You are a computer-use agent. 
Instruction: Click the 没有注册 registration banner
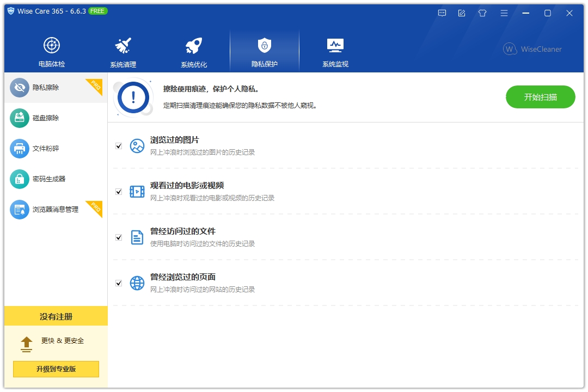56,316
